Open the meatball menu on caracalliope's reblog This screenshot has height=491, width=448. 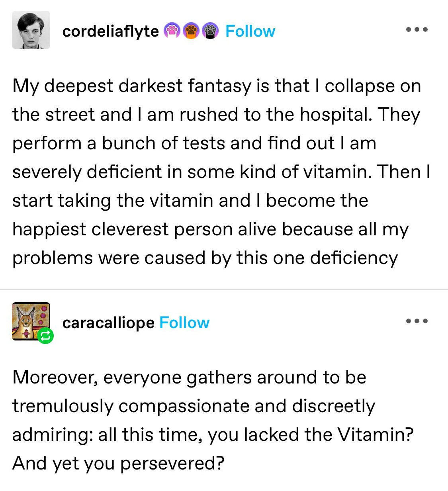(417, 321)
